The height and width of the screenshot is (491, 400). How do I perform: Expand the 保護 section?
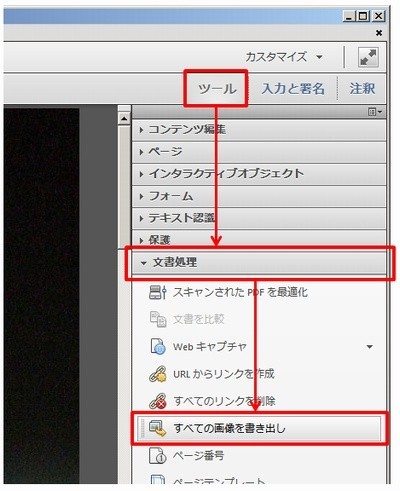[x=259, y=239]
